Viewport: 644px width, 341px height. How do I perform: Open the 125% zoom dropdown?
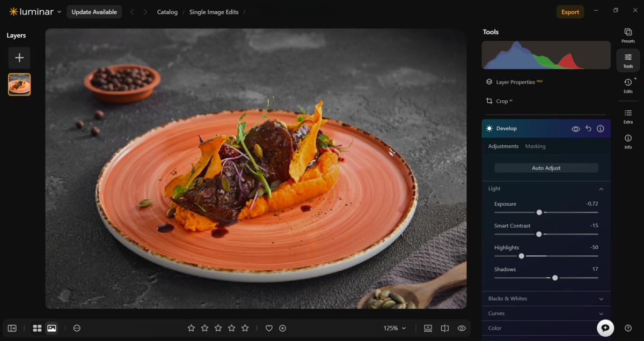pos(394,328)
